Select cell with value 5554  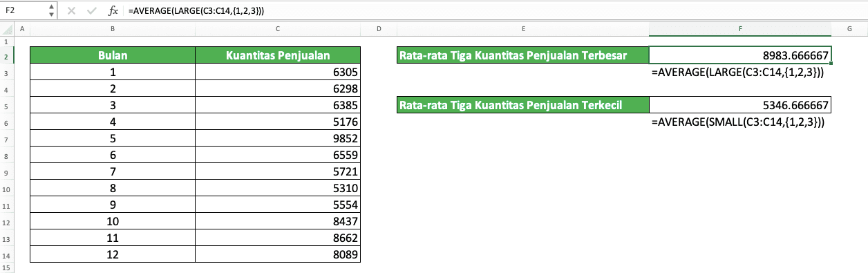click(278, 205)
